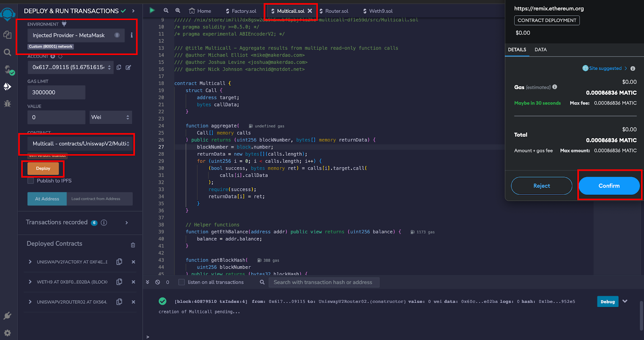Expand the Transactions recorded section

(127, 223)
